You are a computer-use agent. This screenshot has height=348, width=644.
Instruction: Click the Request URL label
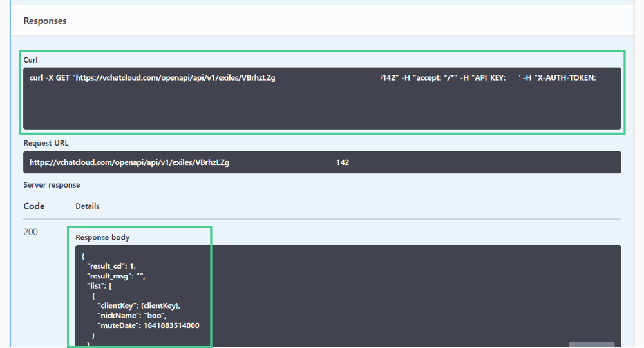click(46, 143)
